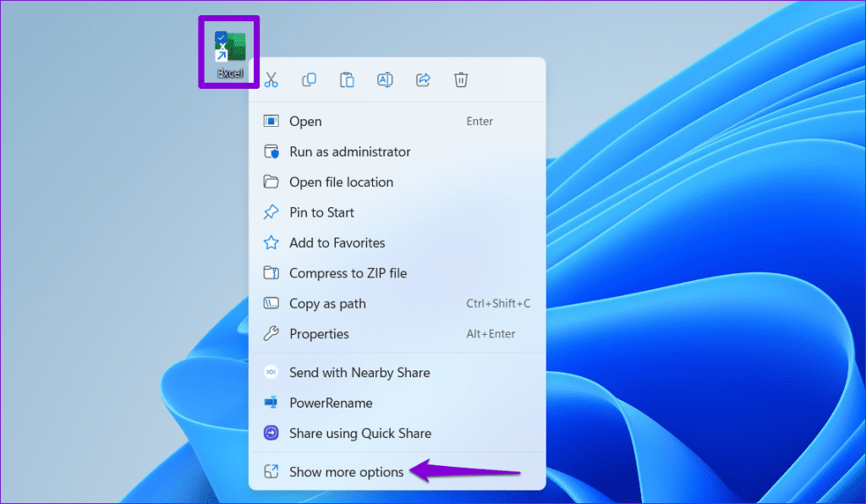Select Run as administrator
The height and width of the screenshot is (504, 866).
coord(397,152)
